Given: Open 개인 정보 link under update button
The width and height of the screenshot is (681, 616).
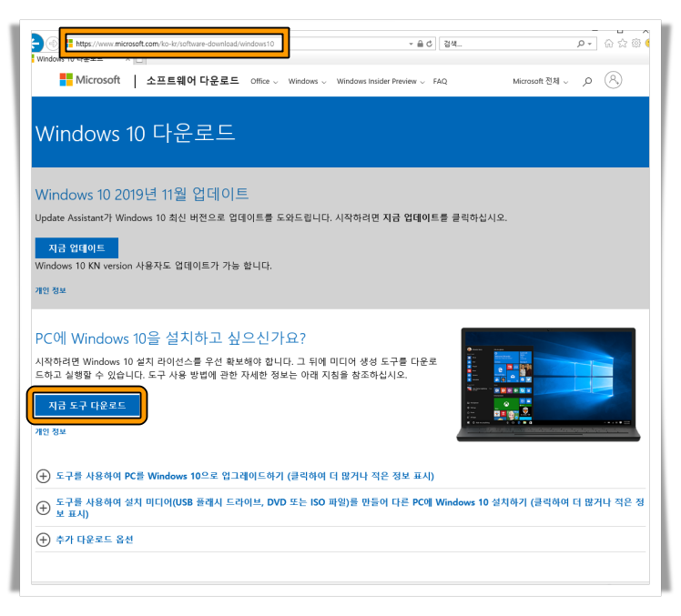Looking at the screenshot, I should 50,290.
